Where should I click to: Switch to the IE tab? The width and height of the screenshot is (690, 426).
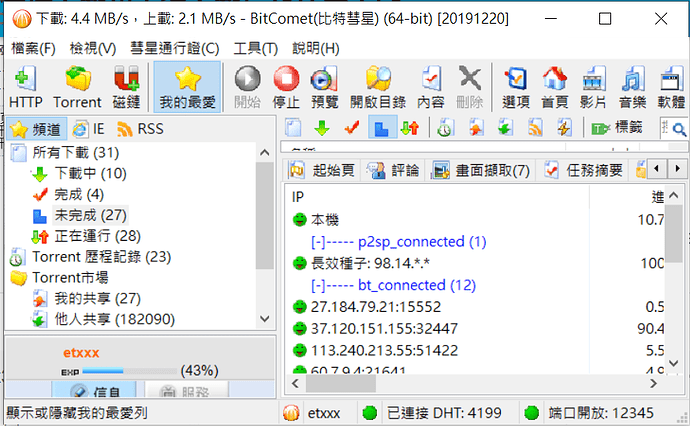[x=88, y=129]
